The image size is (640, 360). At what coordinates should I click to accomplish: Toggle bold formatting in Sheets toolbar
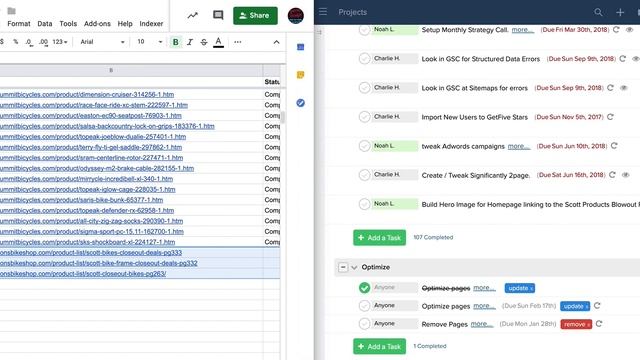click(176, 42)
